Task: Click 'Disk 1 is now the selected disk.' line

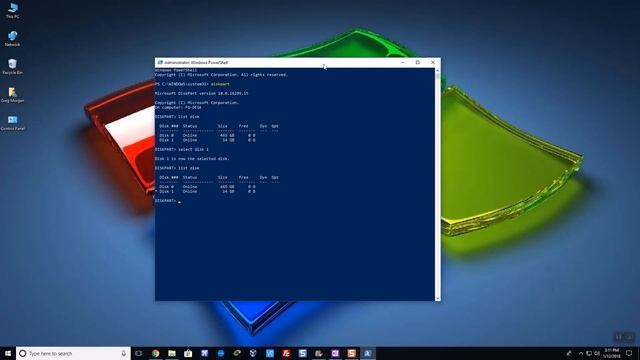Action: [192, 159]
